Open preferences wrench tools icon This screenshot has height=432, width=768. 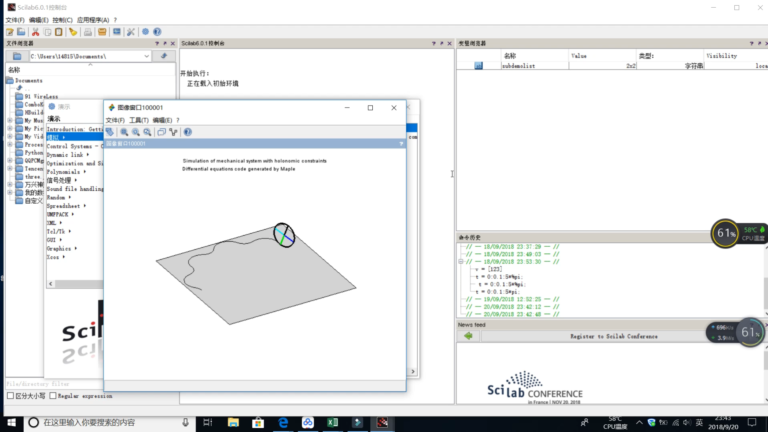131,32
